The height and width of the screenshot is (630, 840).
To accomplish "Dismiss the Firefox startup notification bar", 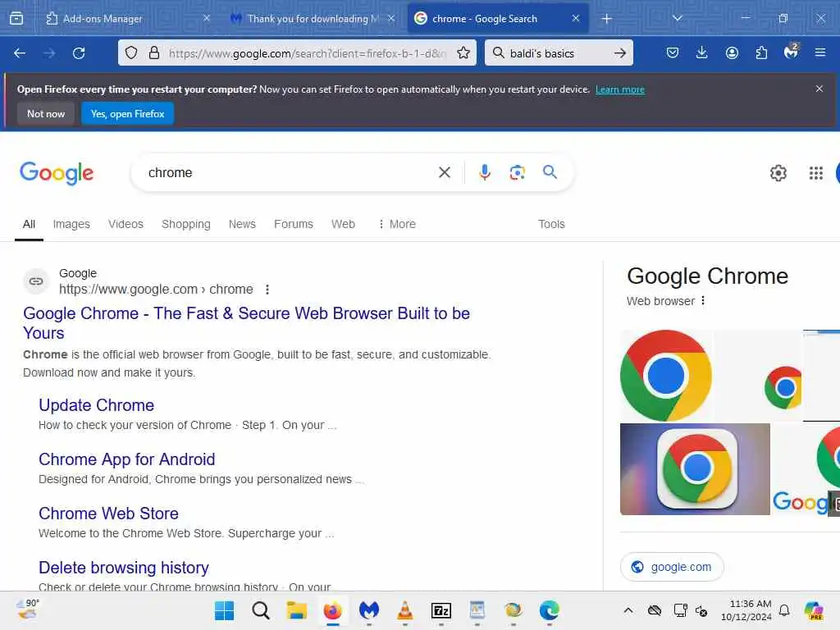I will (x=819, y=89).
